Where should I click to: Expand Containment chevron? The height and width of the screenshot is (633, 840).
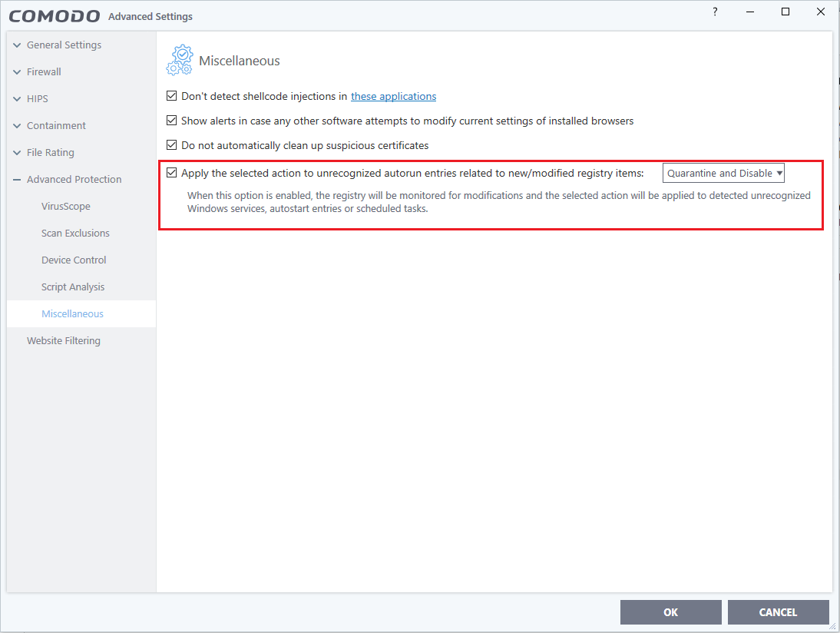[17, 125]
